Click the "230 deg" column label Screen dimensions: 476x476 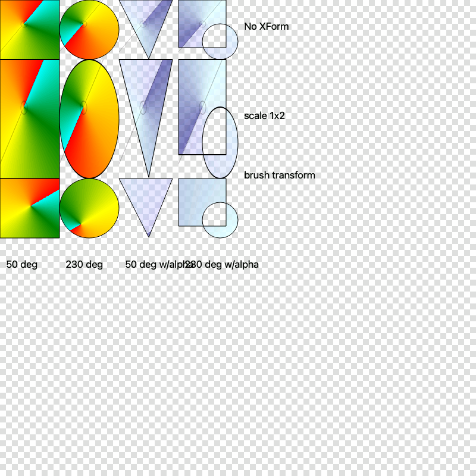pyautogui.click(x=84, y=264)
